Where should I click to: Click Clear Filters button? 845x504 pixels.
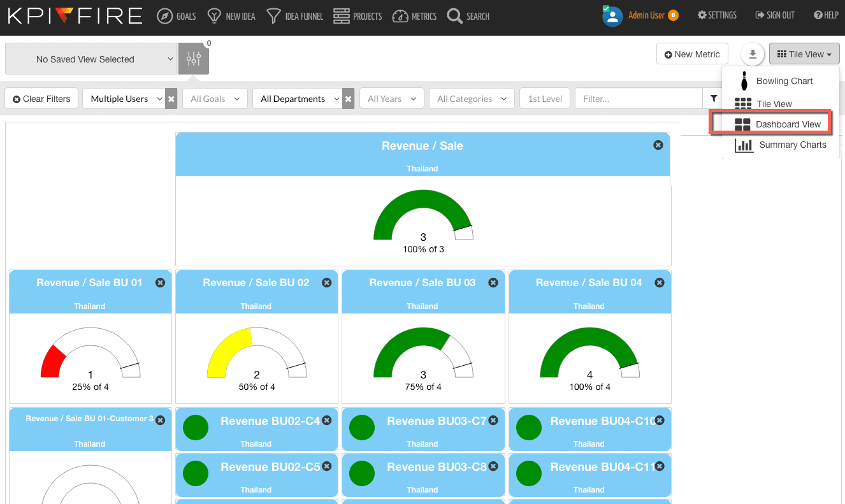click(x=42, y=99)
